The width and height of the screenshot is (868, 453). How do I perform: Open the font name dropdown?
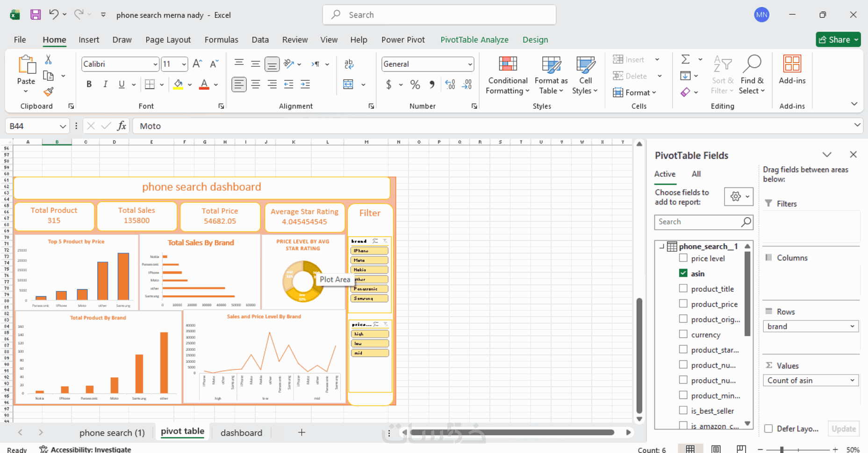155,64
